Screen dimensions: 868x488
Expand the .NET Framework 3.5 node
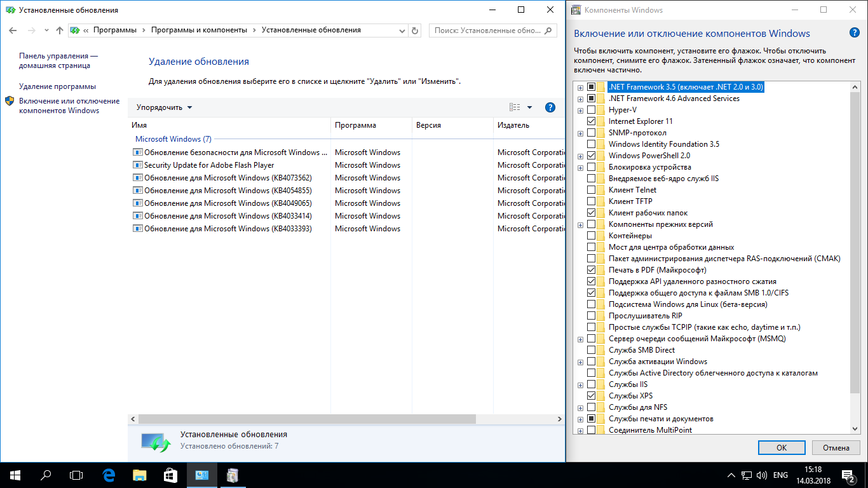click(x=580, y=88)
